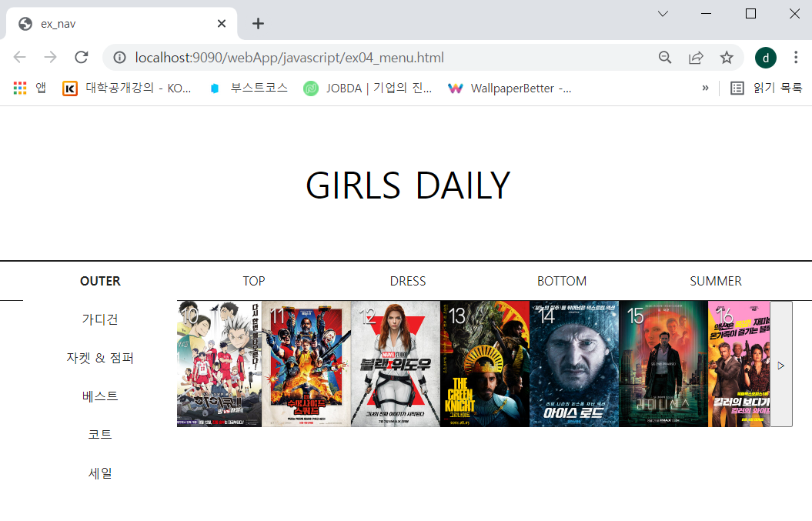This screenshot has height=521, width=812.
Task: Open the Apps grid bookmark
Action: pyautogui.click(x=29, y=88)
